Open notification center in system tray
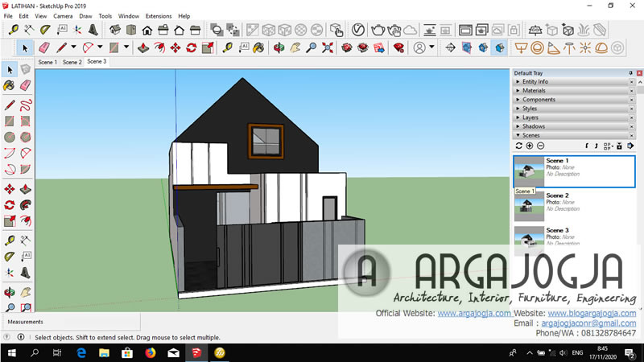The image size is (644, 362). click(x=630, y=353)
